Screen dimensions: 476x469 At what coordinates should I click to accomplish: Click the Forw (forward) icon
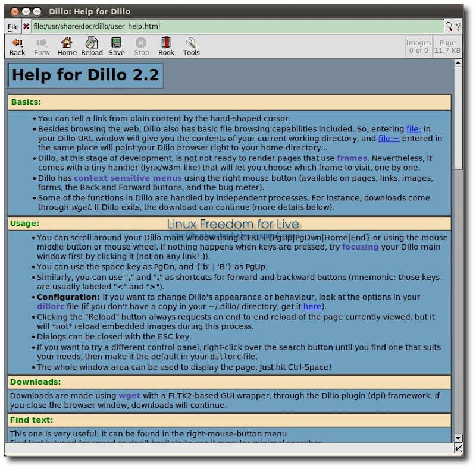tap(42, 46)
